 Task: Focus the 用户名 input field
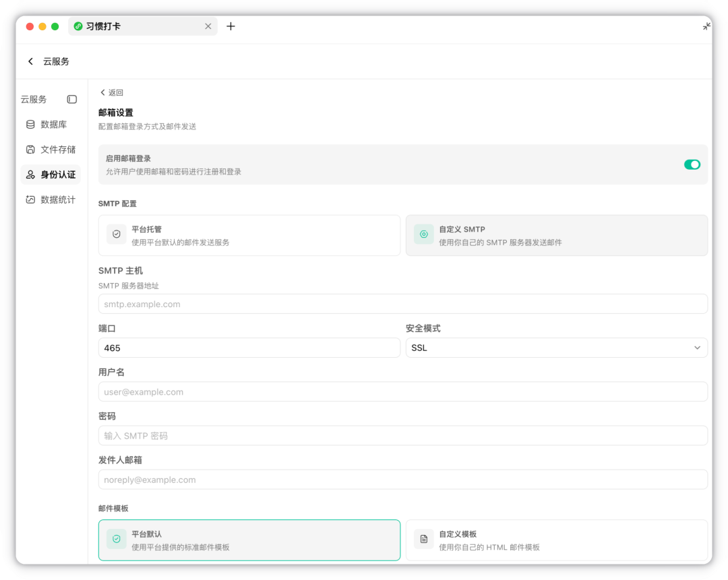[x=403, y=391]
